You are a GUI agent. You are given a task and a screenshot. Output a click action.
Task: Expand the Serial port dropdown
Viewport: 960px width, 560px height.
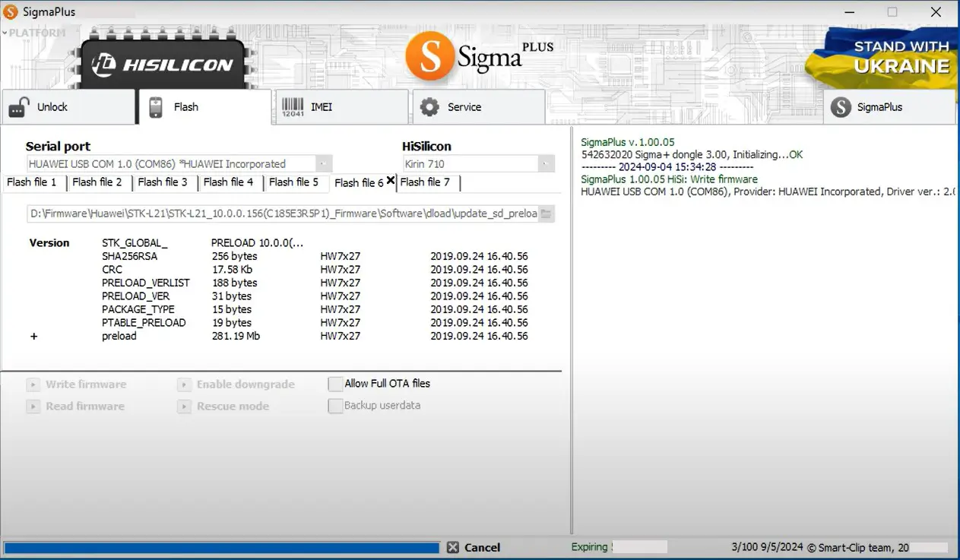pos(324,164)
